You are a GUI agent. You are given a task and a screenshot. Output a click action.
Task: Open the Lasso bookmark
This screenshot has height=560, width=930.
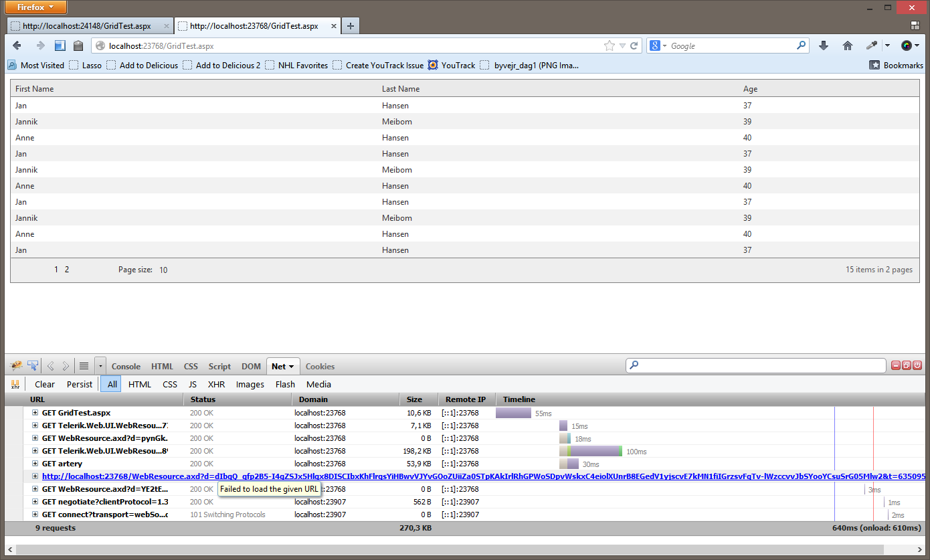tap(85, 65)
